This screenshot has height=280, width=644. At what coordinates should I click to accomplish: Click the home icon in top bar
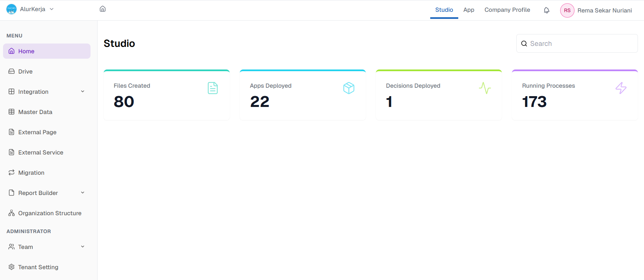pyautogui.click(x=103, y=9)
